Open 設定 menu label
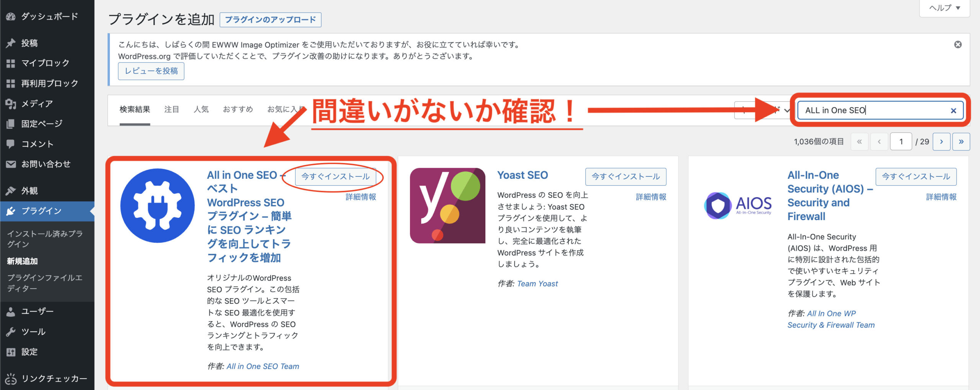Screen dimensions: 980x390 [29, 352]
